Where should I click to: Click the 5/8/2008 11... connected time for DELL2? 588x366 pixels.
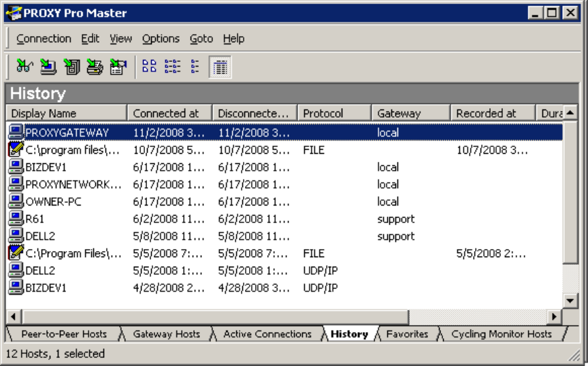[169, 236]
